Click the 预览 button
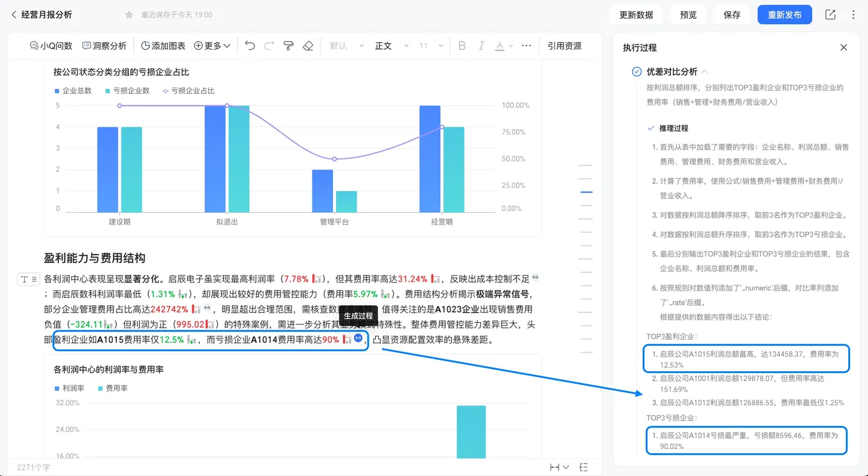Viewport: 868px width, 476px height. (x=688, y=15)
